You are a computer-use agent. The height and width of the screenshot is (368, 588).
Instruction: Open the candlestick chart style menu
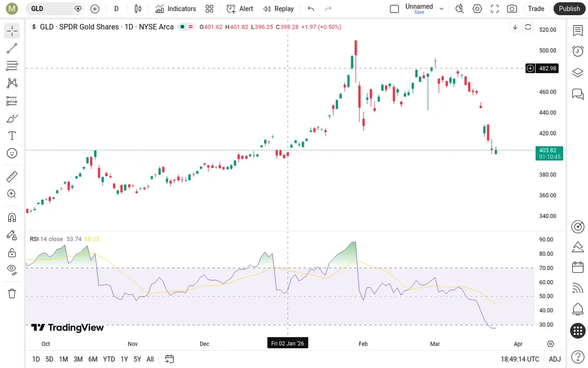[138, 9]
